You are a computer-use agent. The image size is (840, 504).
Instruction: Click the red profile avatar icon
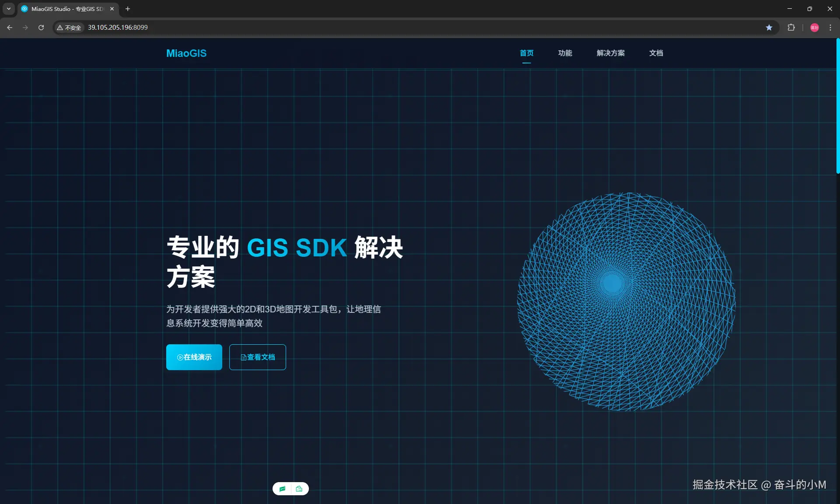click(814, 28)
